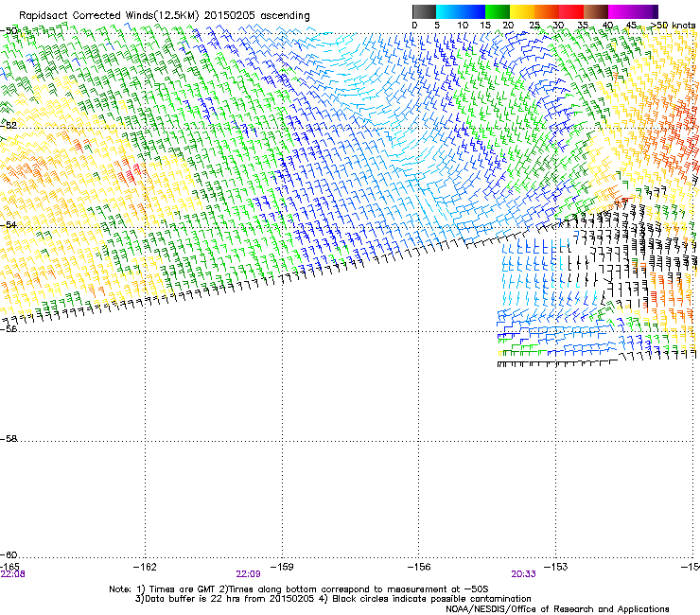The height and width of the screenshot is (615, 700).
Task: Click the legend label 10
Action: (463, 26)
